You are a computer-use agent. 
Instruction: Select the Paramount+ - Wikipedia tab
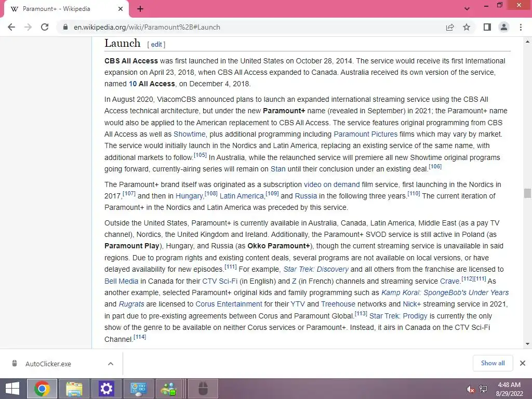pyautogui.click(x=66, y=9)
